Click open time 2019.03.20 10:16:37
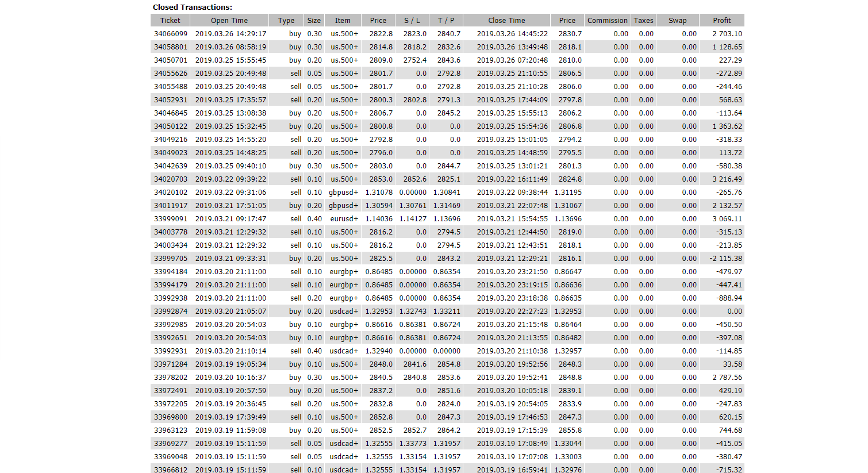Image resolution: width=868 pixels, height=473 pixels. coord(231,378)
